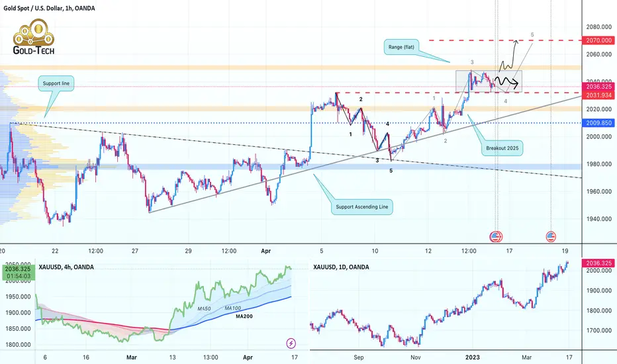Select the Range (flat) callout
The width and height of the screenshot is (617, 364).
(401, 47)
